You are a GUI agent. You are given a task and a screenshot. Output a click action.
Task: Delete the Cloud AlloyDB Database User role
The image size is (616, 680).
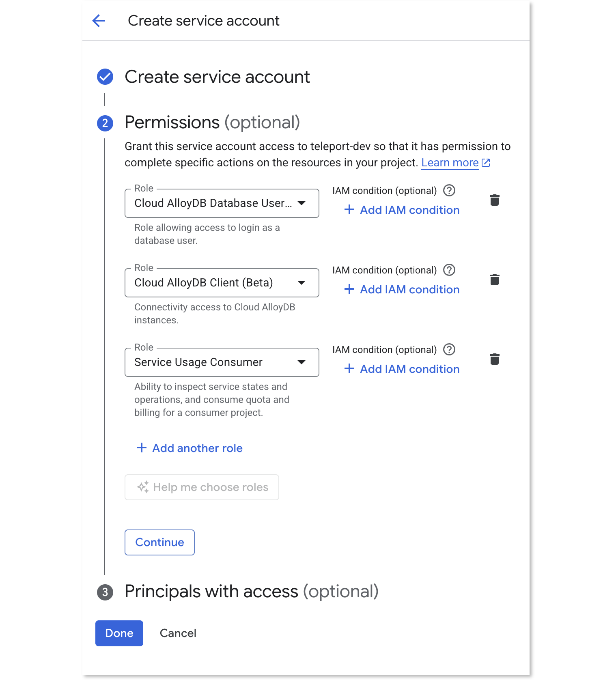pos(494,200)
